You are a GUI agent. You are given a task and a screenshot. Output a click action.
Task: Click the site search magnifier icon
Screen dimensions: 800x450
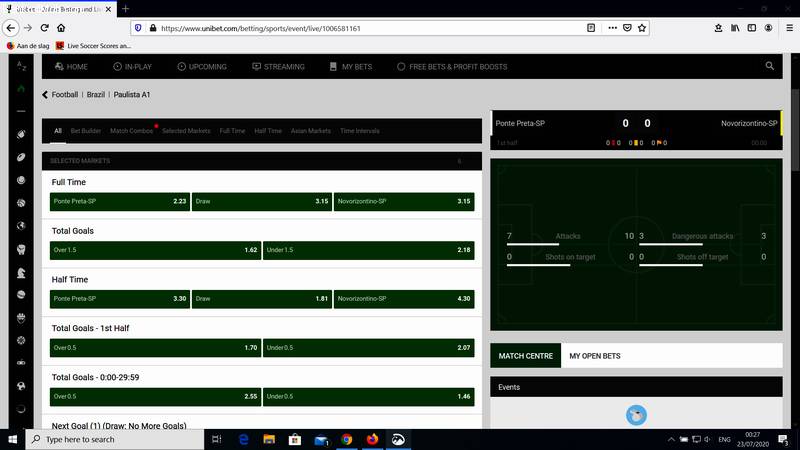pyautogui.click(x=769, y=66)
